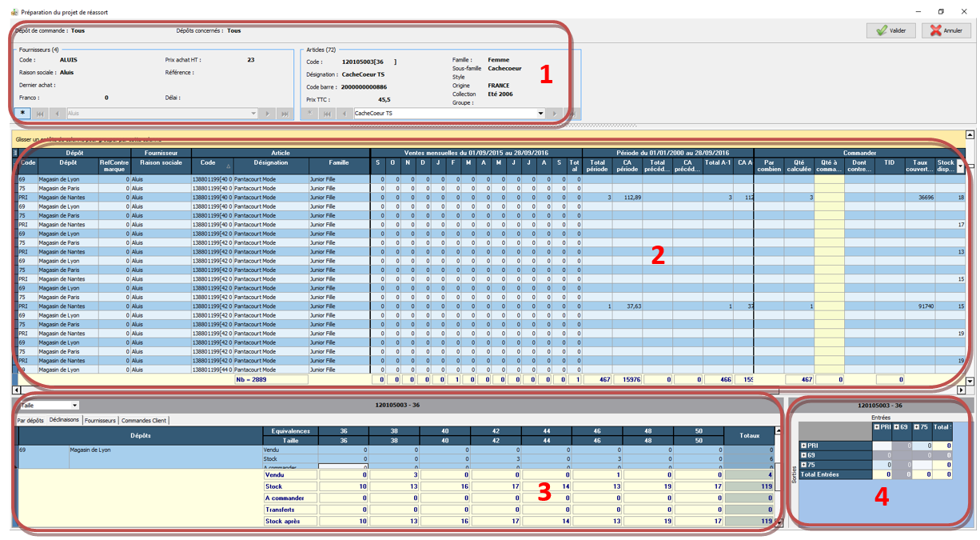Expand the 75 row in pivot table

pyautogui.click(x=803, y=465)
